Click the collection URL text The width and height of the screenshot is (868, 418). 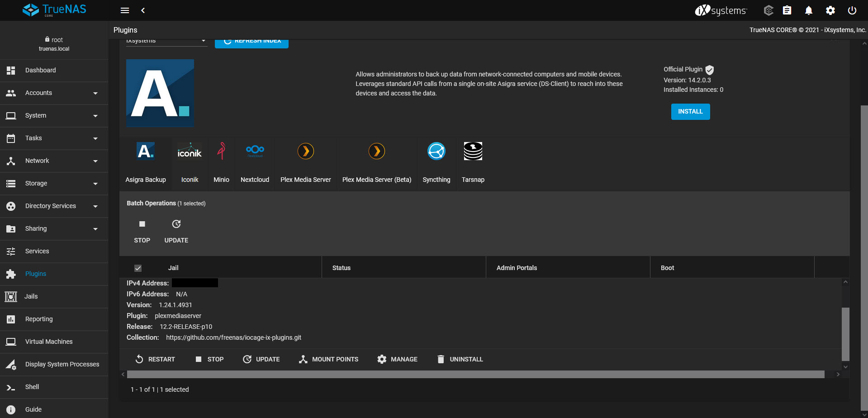pos(233,337)
